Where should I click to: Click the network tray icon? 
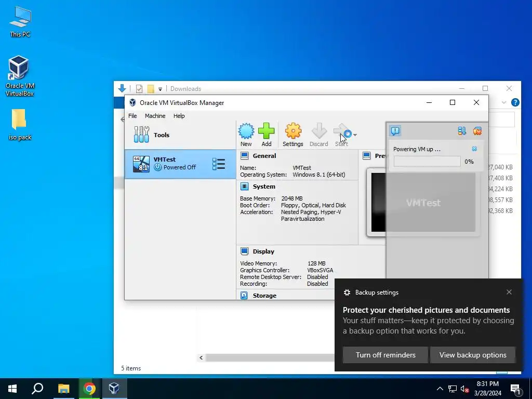tap(453, 389)
